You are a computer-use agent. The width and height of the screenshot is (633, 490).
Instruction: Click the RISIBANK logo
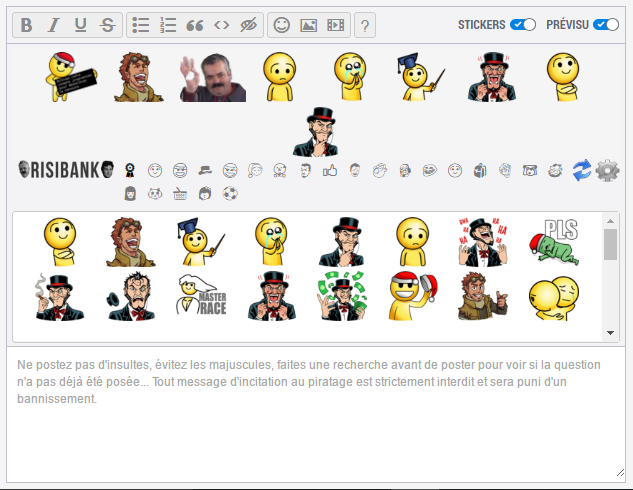coord(66,170)
